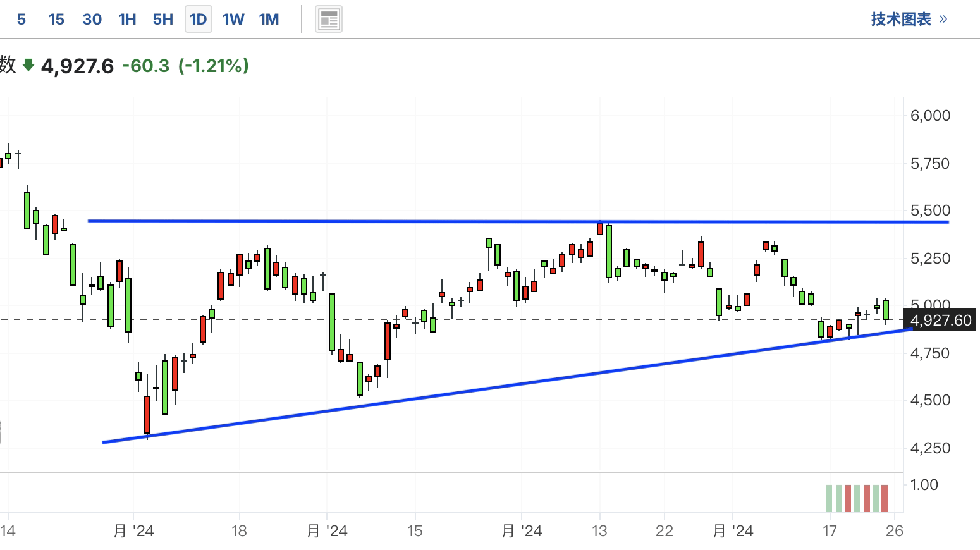
Task: Switch to the 1H timeframe
Action: tap(128, 20)
